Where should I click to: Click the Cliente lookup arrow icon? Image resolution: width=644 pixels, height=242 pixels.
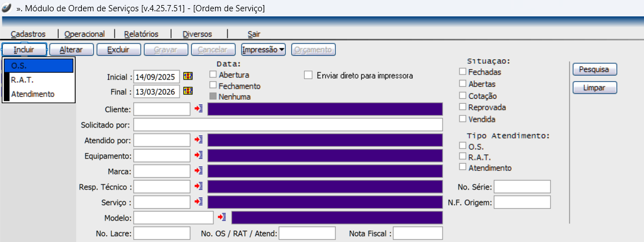click(199, 109)
